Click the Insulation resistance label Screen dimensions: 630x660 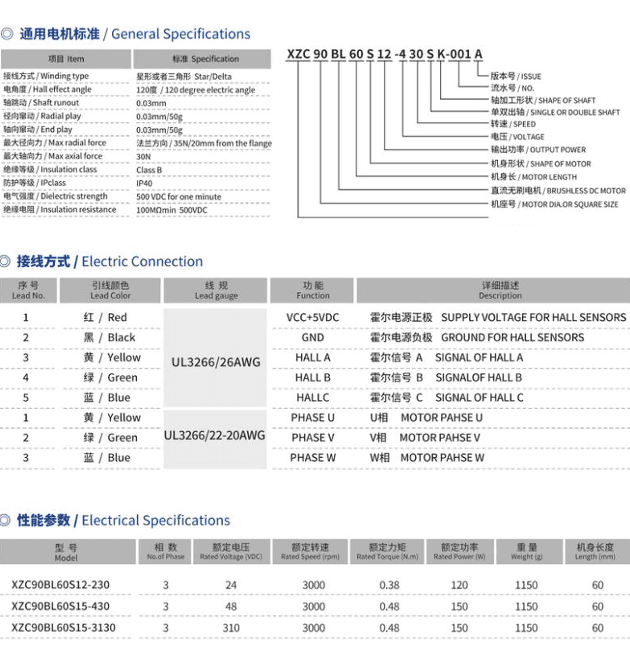60,210
